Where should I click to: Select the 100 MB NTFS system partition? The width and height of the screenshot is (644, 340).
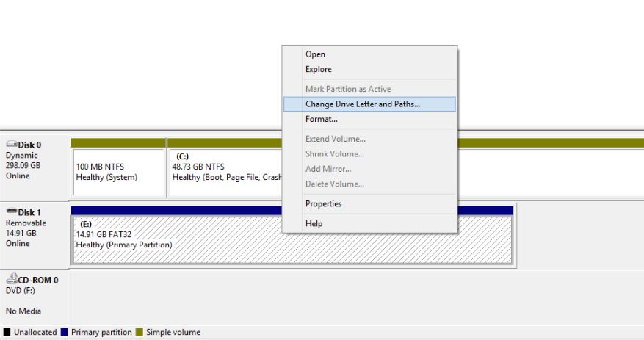[118, 172]
